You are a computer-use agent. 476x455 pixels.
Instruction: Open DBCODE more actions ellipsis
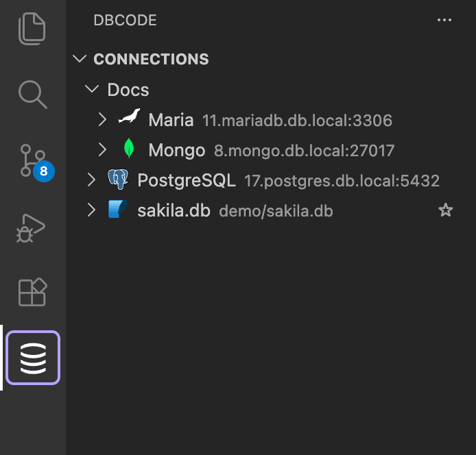point(444,20)
